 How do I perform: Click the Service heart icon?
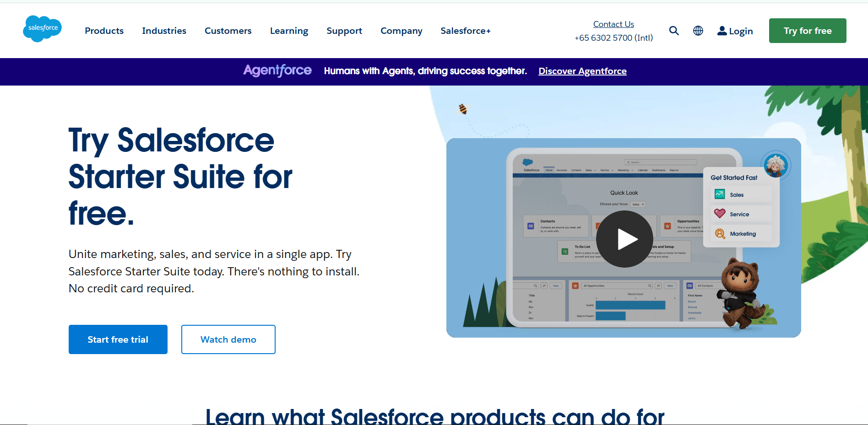pos(720,214)
